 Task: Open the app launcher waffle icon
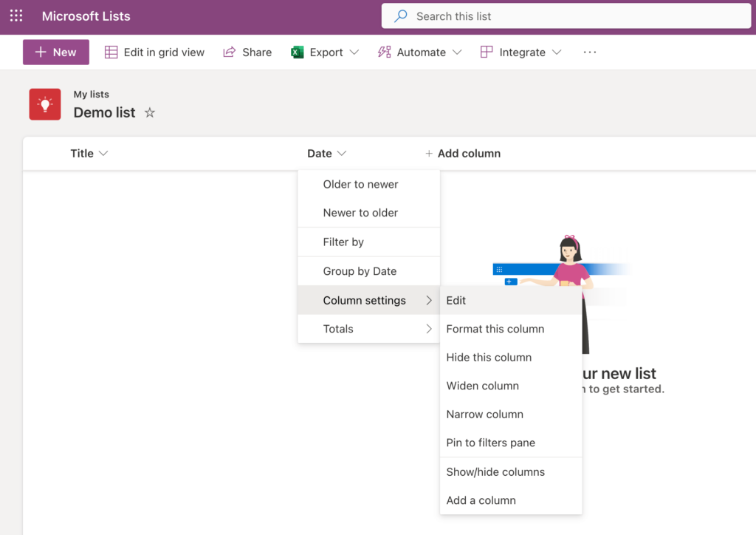point(16,16)
